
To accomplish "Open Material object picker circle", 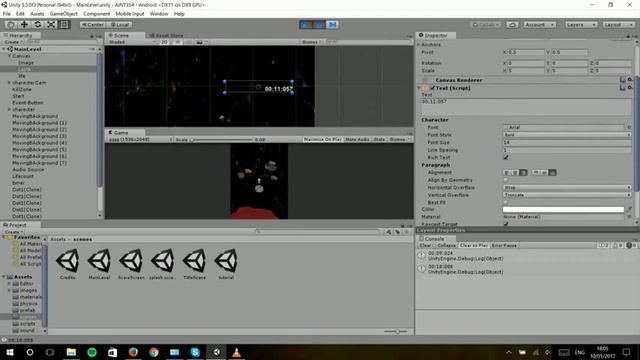I will pos(629,217).
